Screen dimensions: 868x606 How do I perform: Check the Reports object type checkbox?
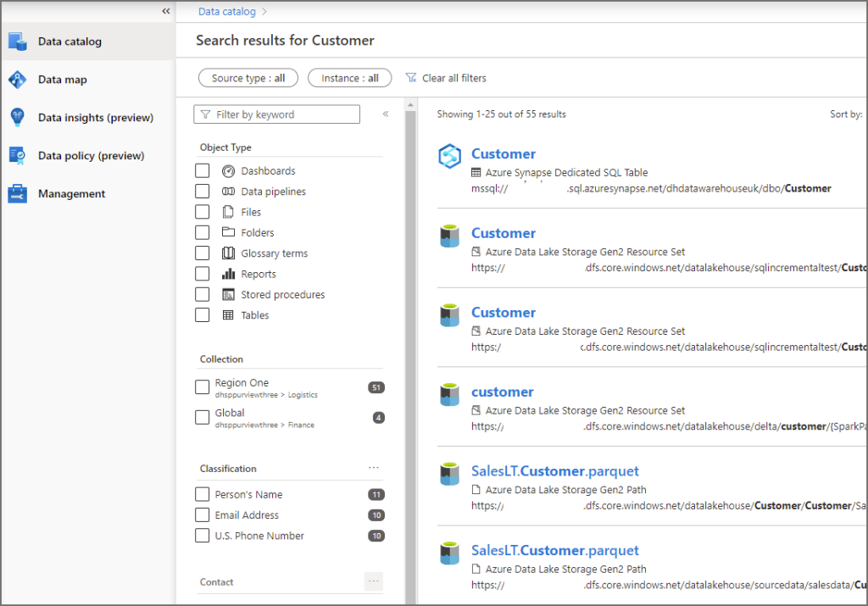(x=202, y=274)
